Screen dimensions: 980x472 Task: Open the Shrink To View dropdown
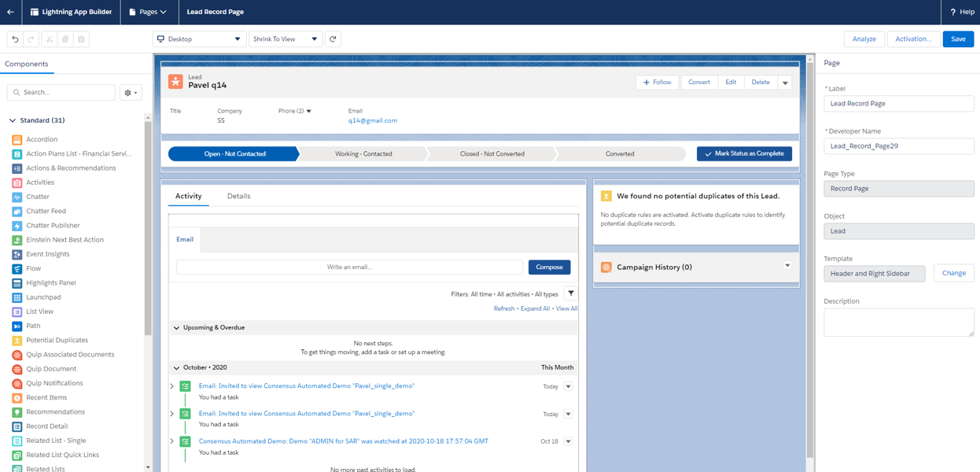click(286, 39)
